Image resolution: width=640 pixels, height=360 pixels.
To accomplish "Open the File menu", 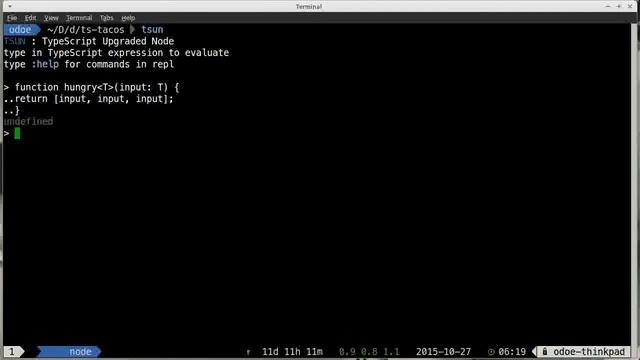I will [12, 18].
